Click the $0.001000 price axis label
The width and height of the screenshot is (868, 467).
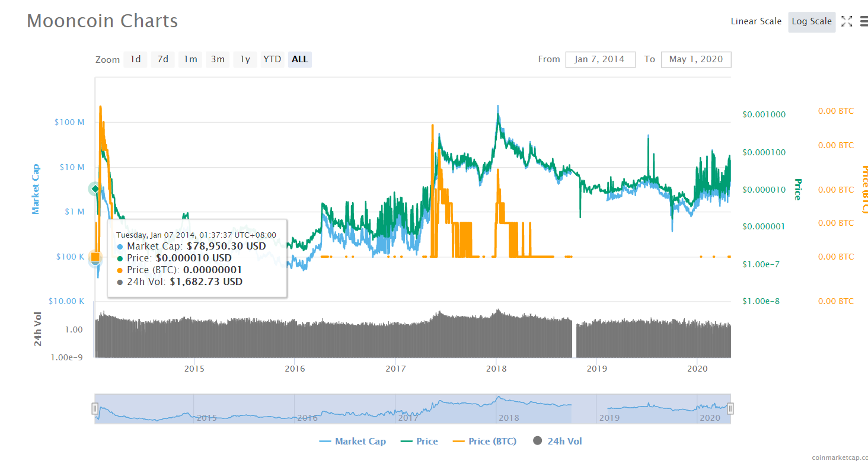[764, 114]
